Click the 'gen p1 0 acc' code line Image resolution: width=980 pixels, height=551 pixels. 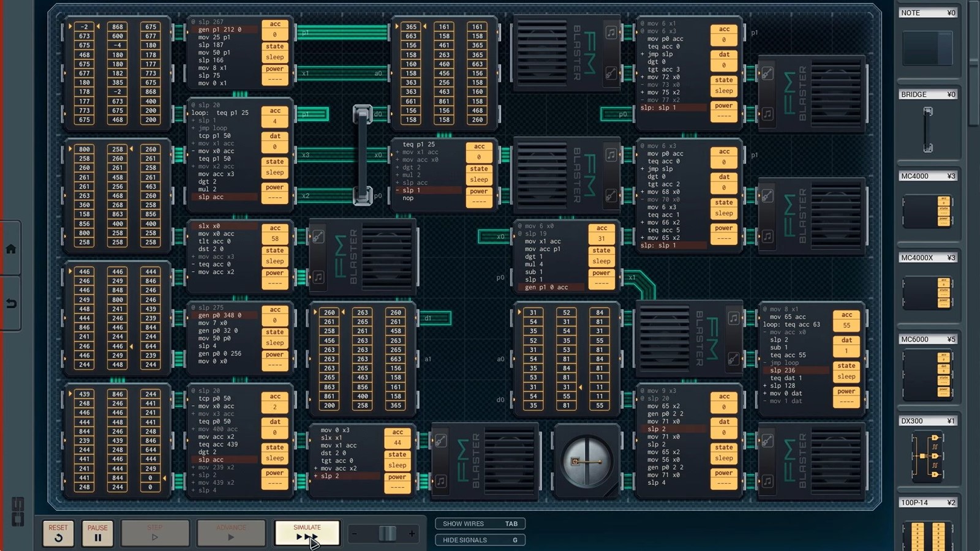(546, 287)
